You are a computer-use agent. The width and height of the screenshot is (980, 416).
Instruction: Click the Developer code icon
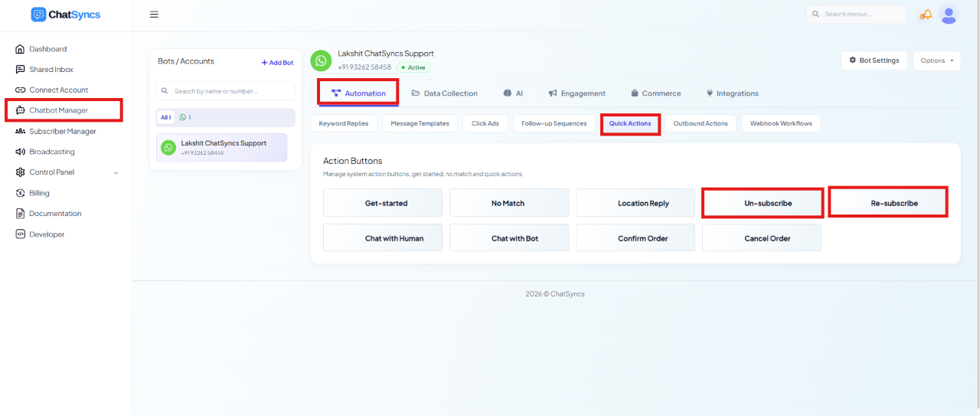(21, 234)
